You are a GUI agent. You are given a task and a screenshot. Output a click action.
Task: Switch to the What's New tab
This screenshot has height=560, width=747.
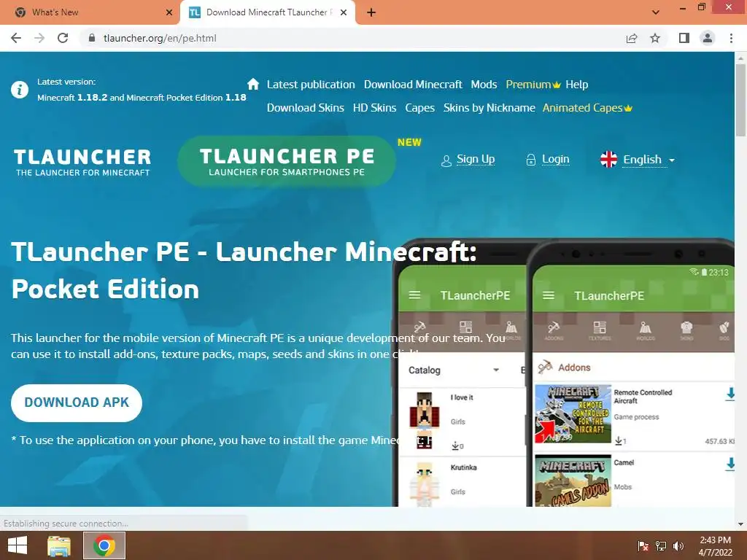click(x=90, y=13)
